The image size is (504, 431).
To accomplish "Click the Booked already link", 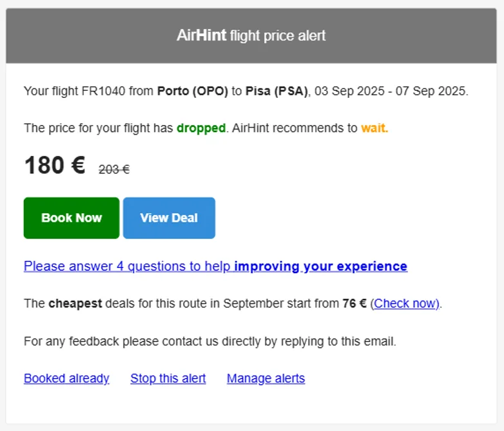I will coord(66,378).
